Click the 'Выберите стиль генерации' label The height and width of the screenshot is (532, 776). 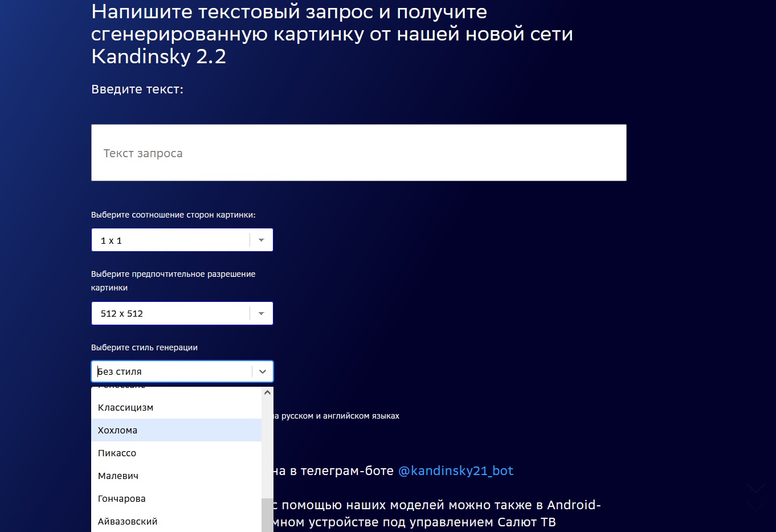click(144, 347)
